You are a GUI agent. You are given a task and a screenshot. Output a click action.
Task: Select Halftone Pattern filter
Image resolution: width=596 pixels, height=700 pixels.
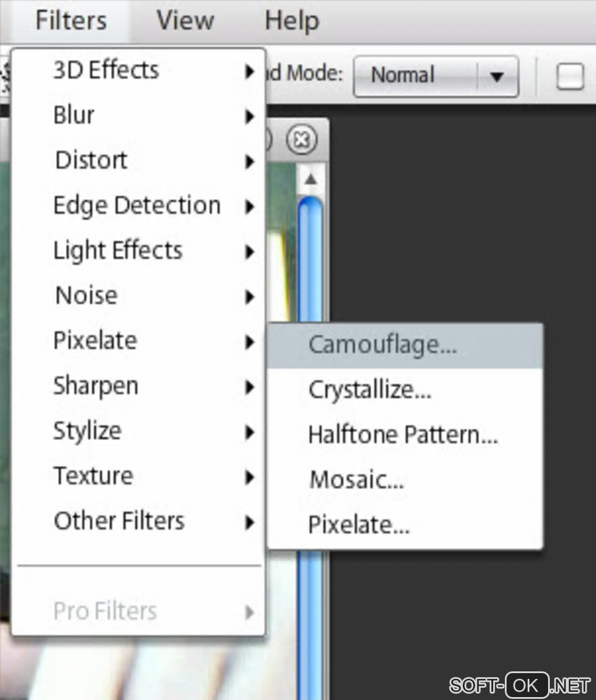pyautogui.click(x=403, y=435)
